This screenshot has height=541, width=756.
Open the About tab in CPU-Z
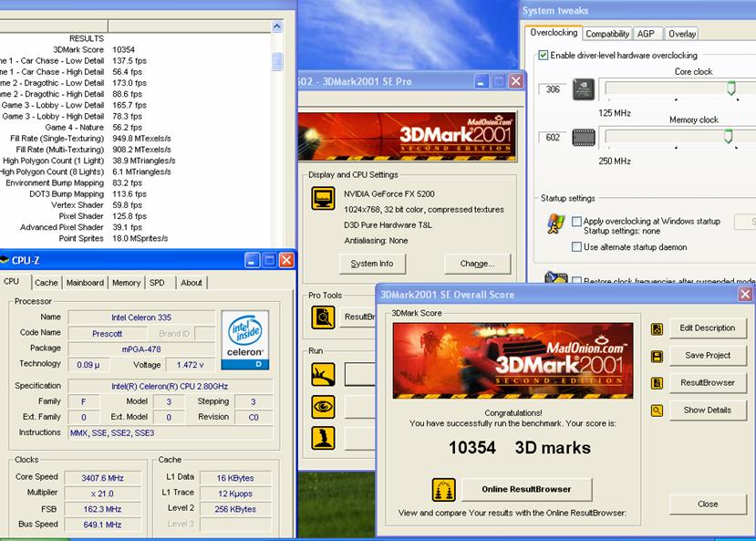pos(192,283)
